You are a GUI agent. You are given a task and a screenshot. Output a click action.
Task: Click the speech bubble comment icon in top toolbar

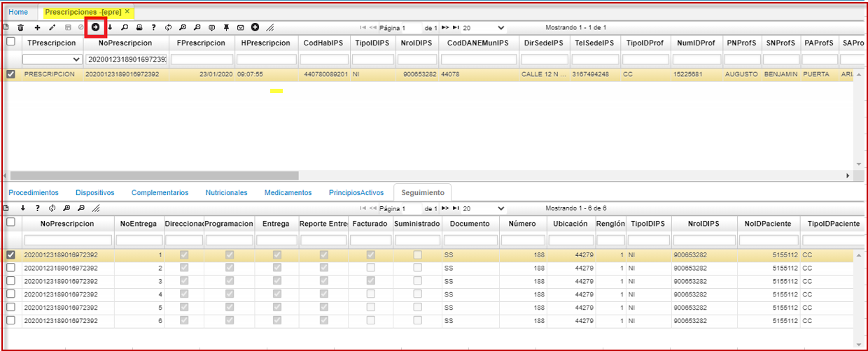click(211, 27)
